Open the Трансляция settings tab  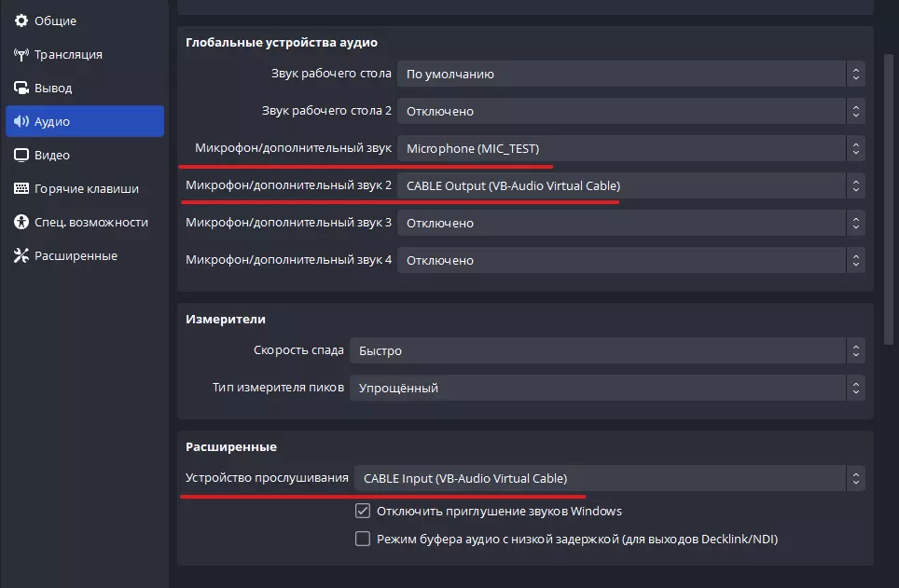pos(68,54)
